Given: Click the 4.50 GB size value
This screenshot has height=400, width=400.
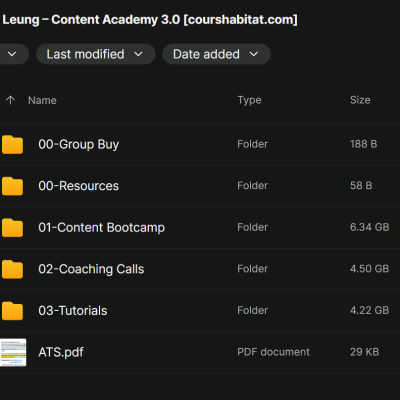Looking at the screenshot, I should coord(370,269).
